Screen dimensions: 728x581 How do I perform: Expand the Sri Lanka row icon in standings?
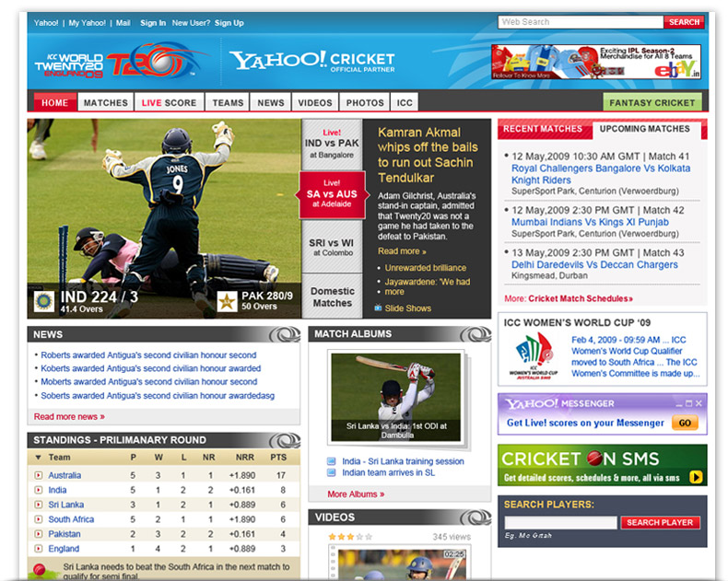(x=39, y=505)
